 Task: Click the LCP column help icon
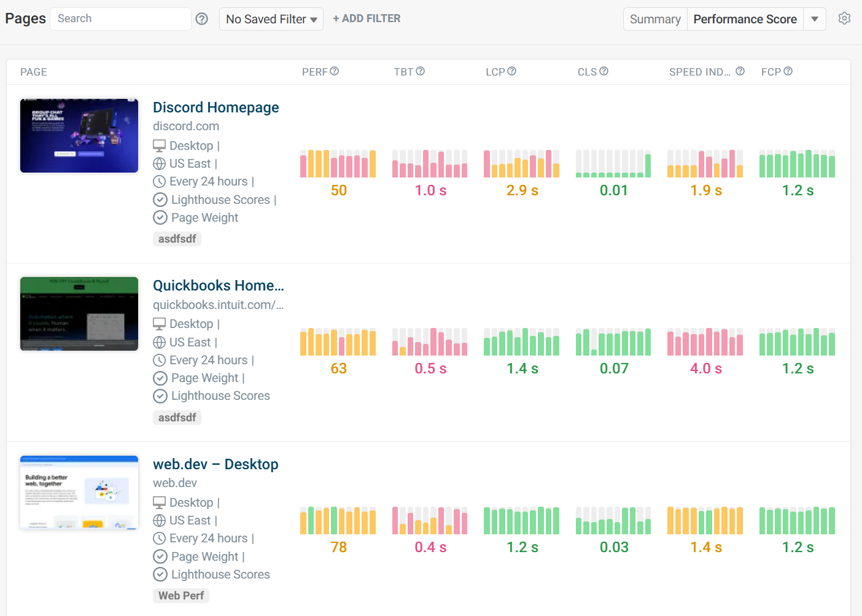click(x=512, y=71)
